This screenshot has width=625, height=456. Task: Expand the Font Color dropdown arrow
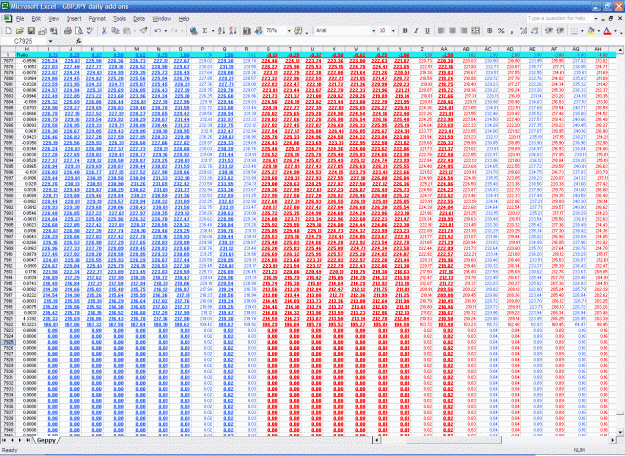coord(615,31)
